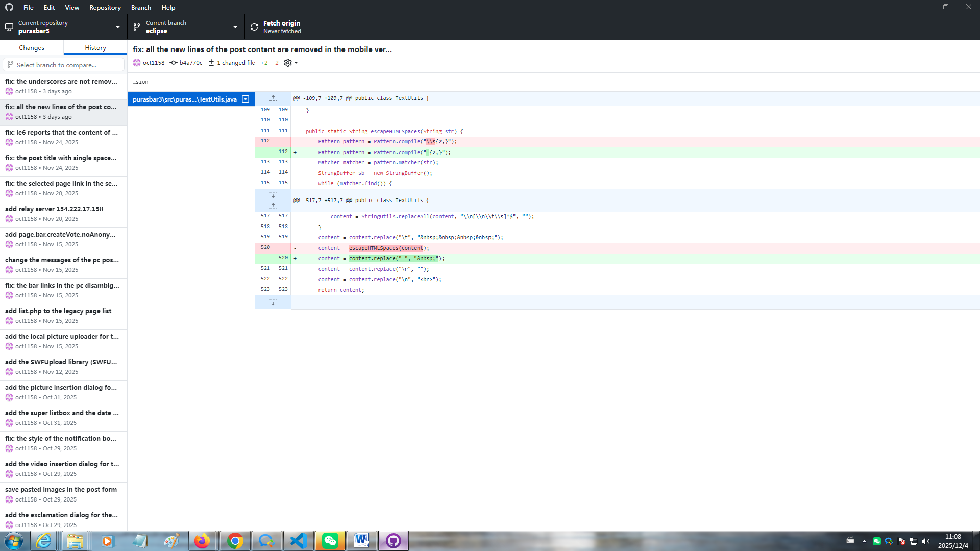Launch Firefox from the taskbar
The width and height of the screenshot is (980, 551).
202,541
